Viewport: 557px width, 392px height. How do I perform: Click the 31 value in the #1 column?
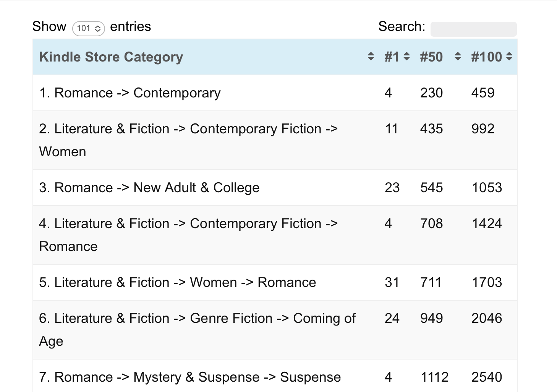coord(392,282)
